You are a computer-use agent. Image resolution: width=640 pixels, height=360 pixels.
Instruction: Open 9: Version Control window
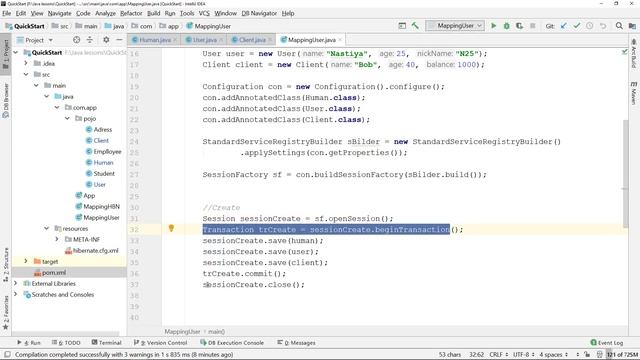[160, 343]
